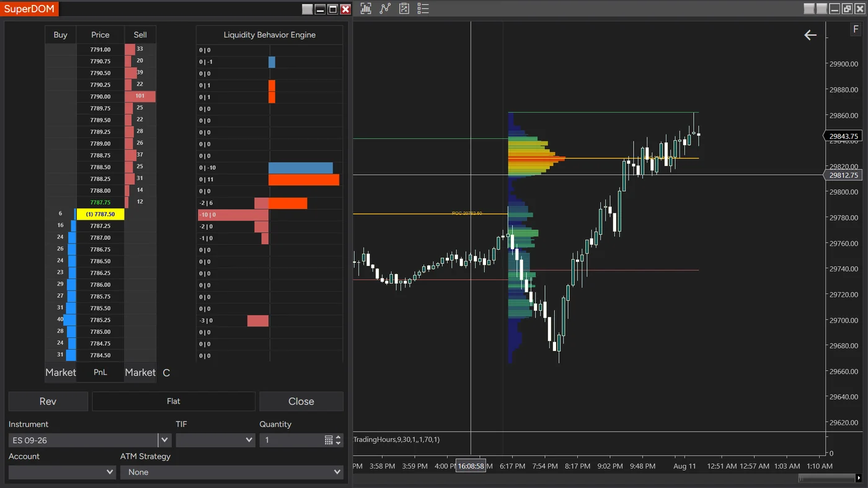The image size is (868, 488).
Task: Open the quantity calculator icon
Action: coord(329,440)
